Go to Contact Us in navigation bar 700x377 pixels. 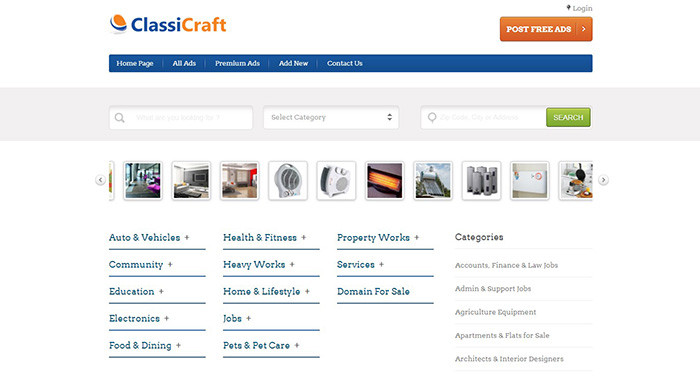[x=345, y=63]
